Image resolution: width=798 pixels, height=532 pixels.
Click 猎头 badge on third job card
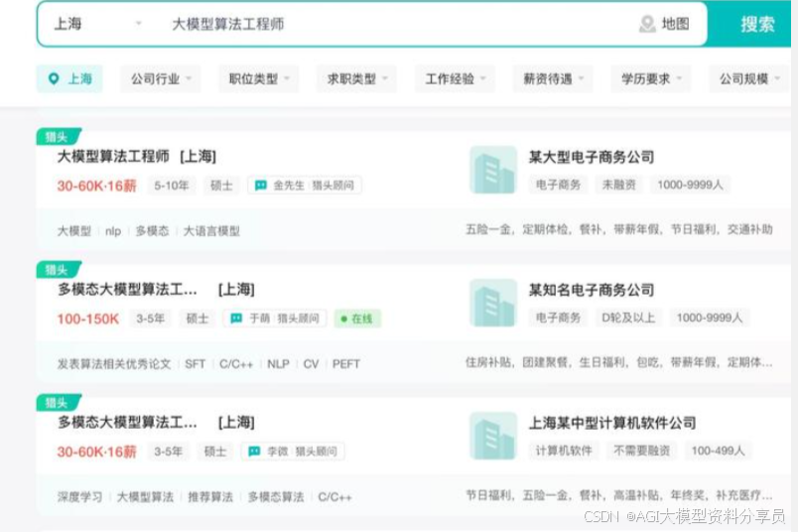[x=58, y=402]
